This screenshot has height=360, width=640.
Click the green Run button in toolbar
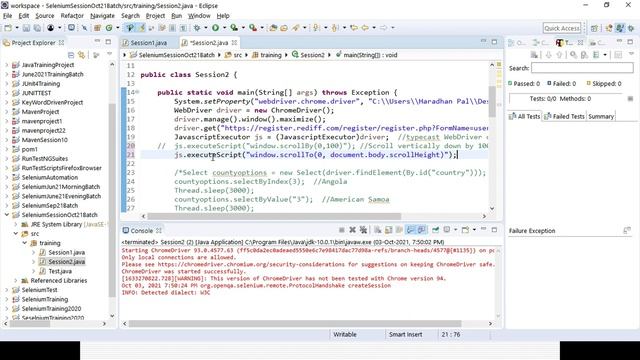[215, 28]
